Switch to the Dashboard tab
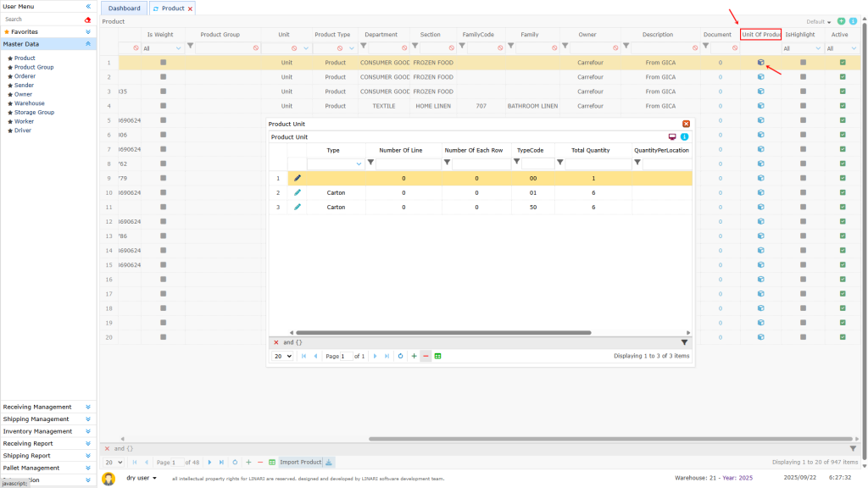 pyautogui.click(x=124, y=8)
